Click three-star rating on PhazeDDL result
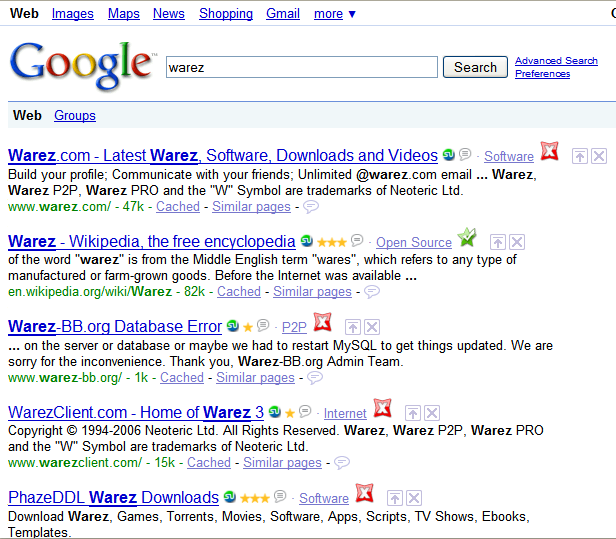The height and width of the screenshot is (539, 616). pos(255,498)
